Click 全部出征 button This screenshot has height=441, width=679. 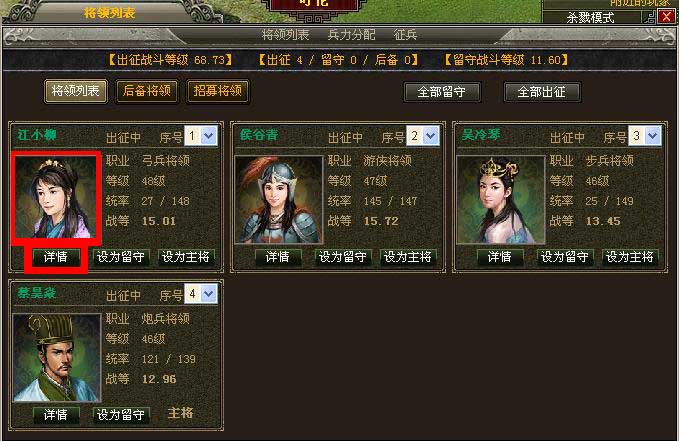(x=542, y=92)
